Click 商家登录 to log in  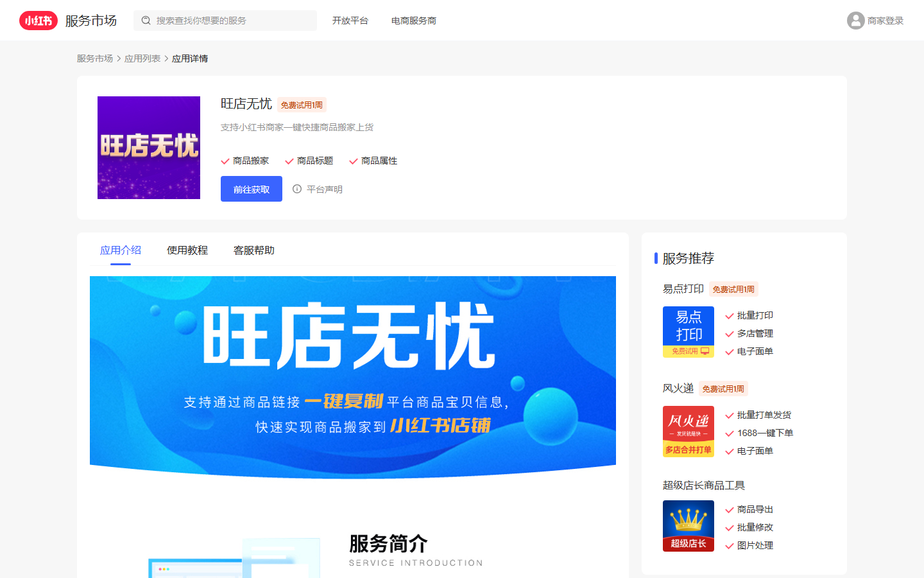[x=886, y=21]
